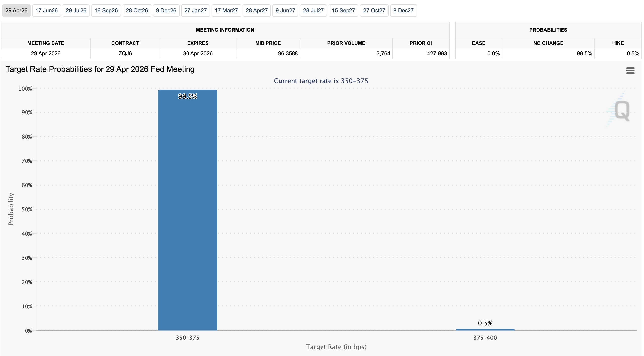Image resolution: width=644 pixels, height=356 pixels.
Task: Select the 27 Oct27 meeting tab
Action: pos(374,10)
